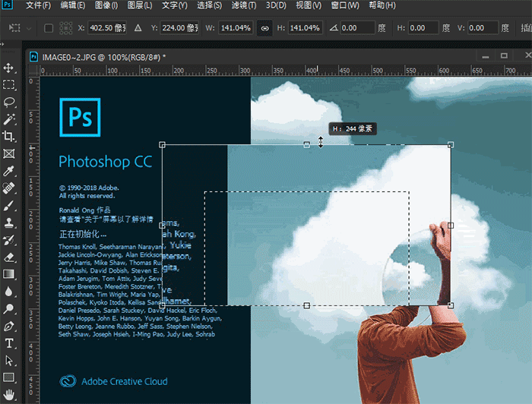Select the Crop tool
Viewport: 532px width, 404px height.
tap(8, 137)
